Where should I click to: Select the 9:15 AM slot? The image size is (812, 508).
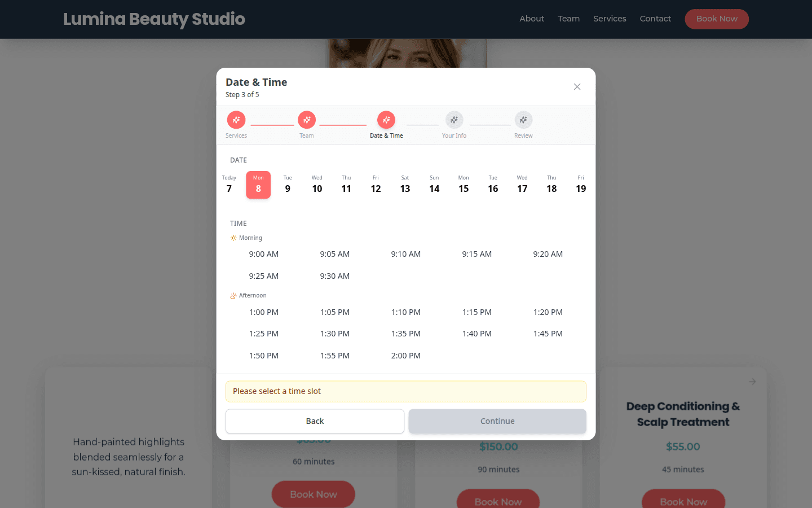coord(477,254)
